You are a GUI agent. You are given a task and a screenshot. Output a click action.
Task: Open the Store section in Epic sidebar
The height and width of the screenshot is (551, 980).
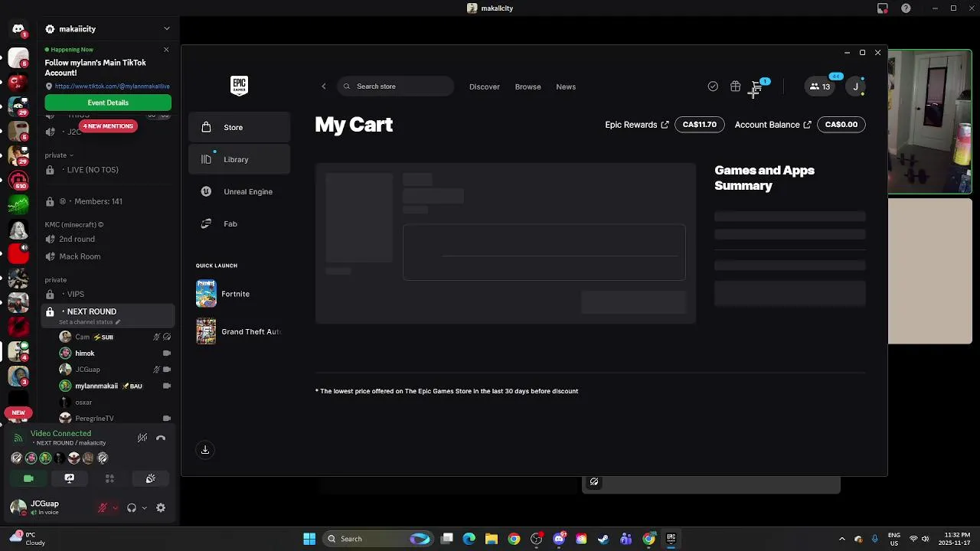(240, 127)
